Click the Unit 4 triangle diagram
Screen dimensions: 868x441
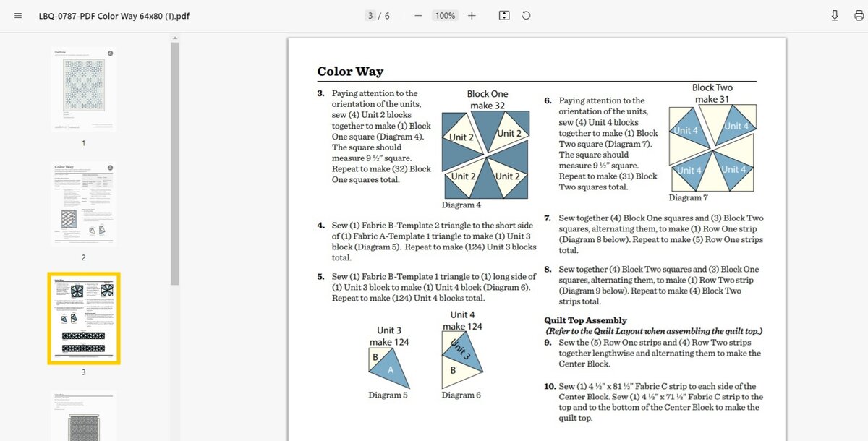(461, 360)
